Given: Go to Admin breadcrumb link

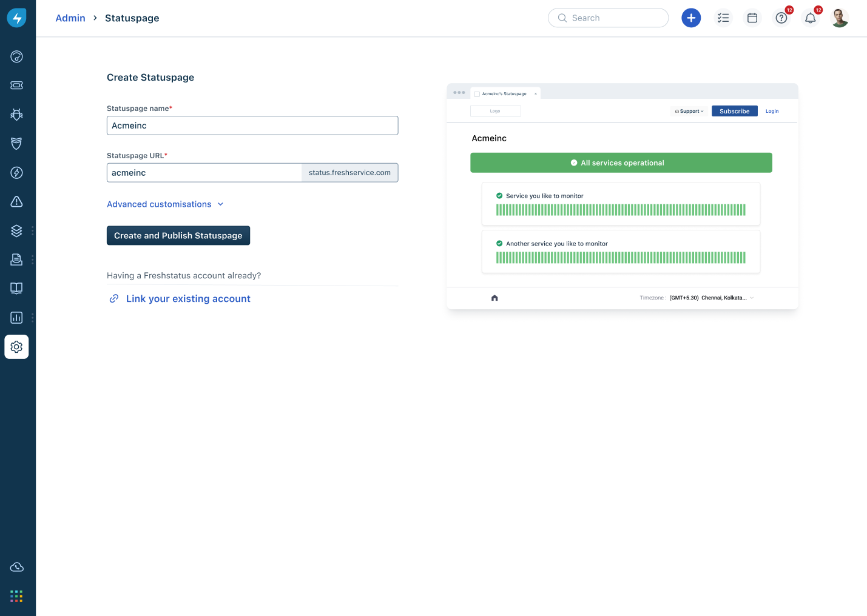Looking at the screenshot, I should (70, 18).
